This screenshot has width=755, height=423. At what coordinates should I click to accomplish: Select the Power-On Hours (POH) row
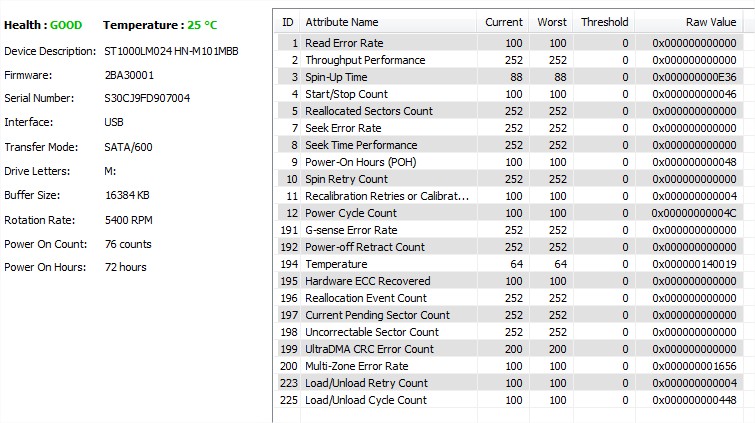pos(509,162)
